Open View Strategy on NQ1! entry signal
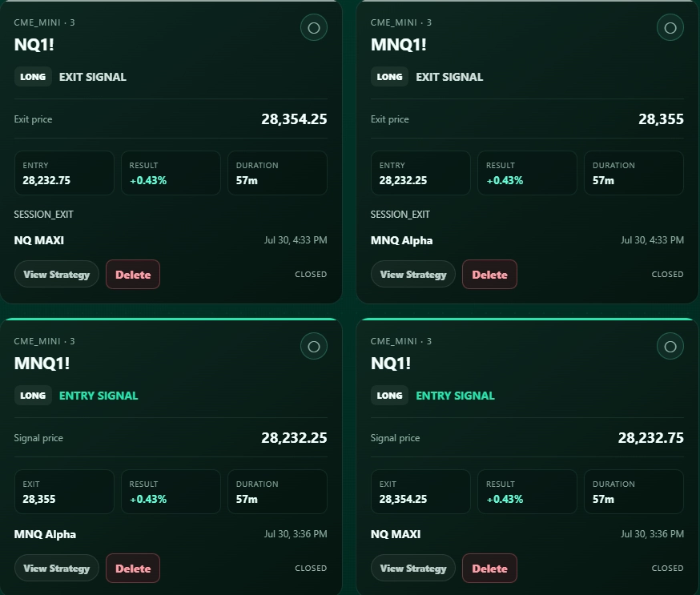This screenshot has height=595, width=700. [x=413, y=569]
